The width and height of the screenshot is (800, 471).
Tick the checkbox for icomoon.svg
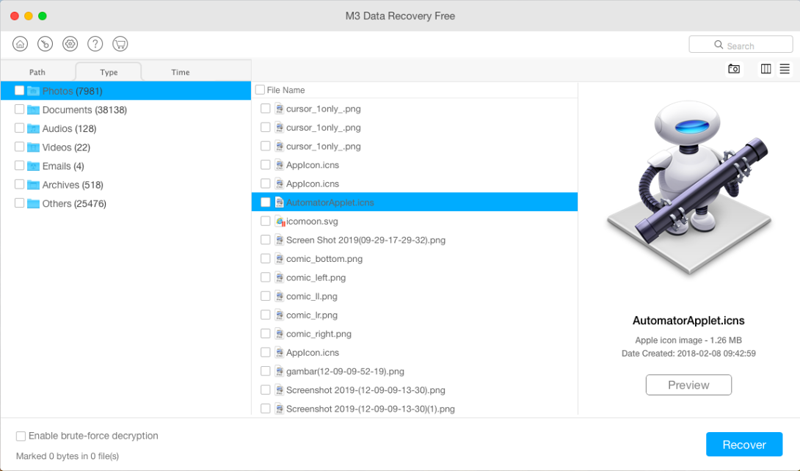coord(265,221)
